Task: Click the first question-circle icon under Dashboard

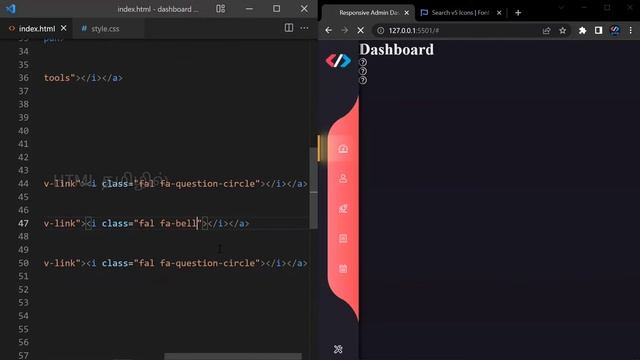Action: [363, 62]
